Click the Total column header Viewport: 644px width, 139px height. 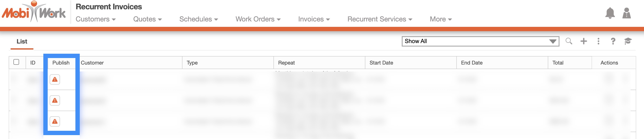[x=558, y=63]
